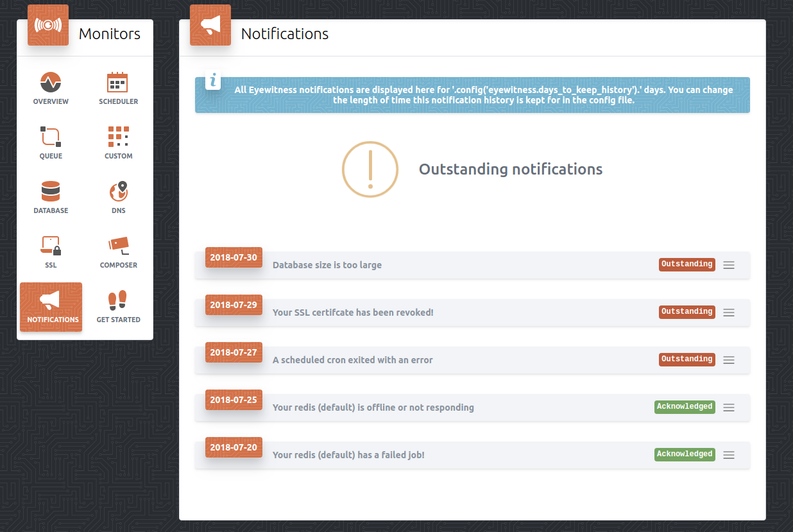
Task: Select 'Database size is too large' text
Action: [x=327, y=265]
